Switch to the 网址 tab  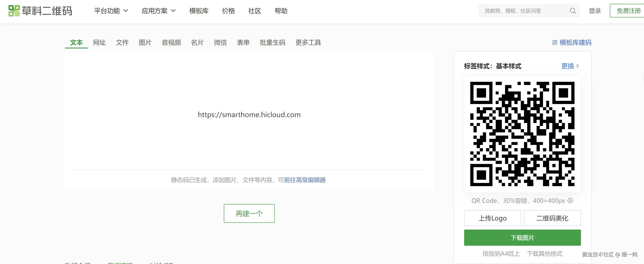pyautogui.click(x=99, y=43)
